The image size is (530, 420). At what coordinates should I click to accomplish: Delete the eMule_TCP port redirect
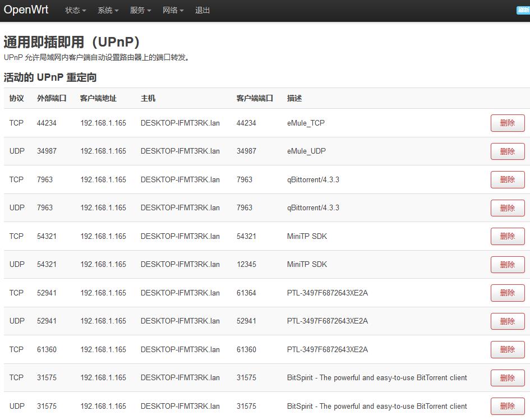click(x=507, y=123)
